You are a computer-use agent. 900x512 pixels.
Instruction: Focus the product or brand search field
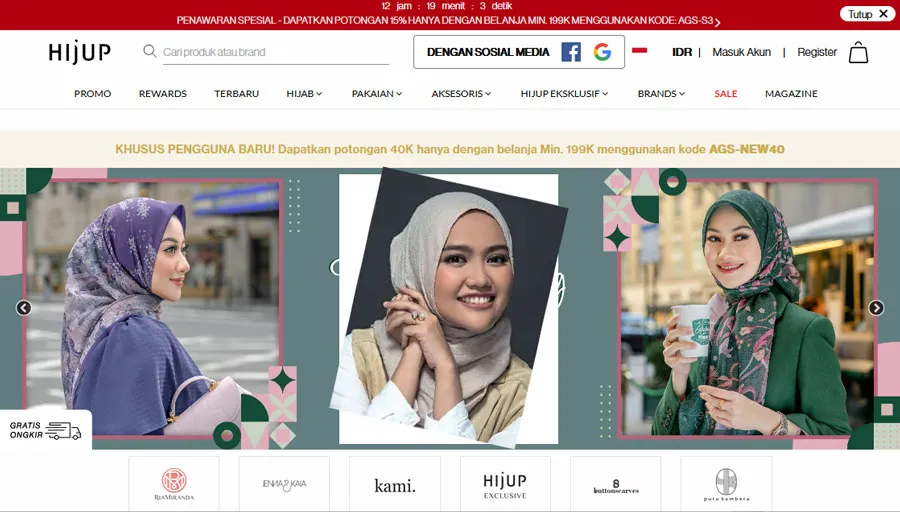pos(276,52)
